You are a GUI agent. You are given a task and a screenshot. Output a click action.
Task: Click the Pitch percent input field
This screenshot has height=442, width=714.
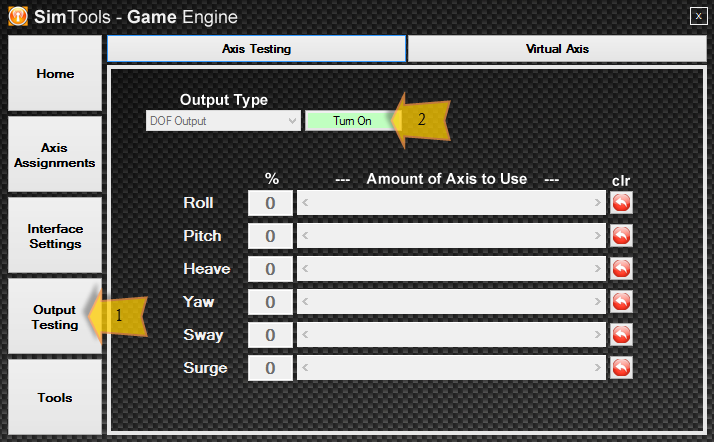(270, 236)
